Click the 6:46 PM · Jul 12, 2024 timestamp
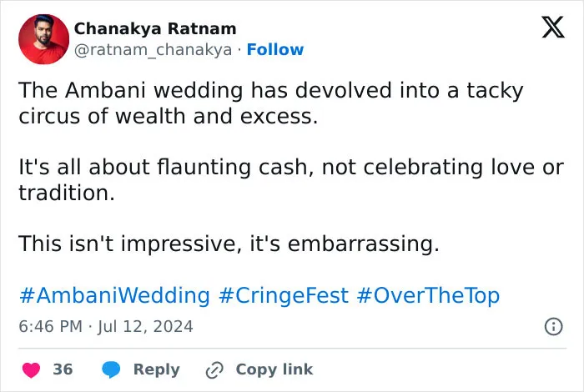 106,326
